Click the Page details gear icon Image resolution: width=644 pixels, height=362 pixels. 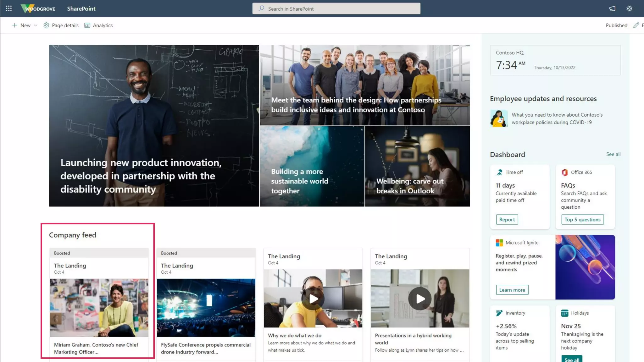[x=46, y=25]
